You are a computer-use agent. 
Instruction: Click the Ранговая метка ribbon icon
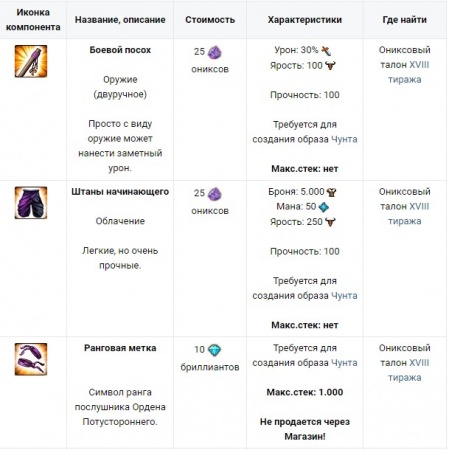pyautogui.click(x=31, y=359)
